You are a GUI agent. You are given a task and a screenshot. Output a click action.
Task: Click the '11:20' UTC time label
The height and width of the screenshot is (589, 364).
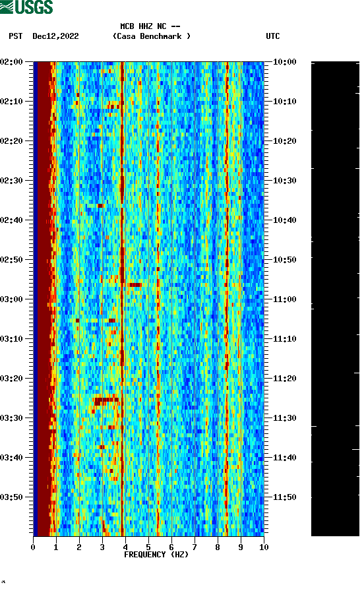tap(284, 379)
